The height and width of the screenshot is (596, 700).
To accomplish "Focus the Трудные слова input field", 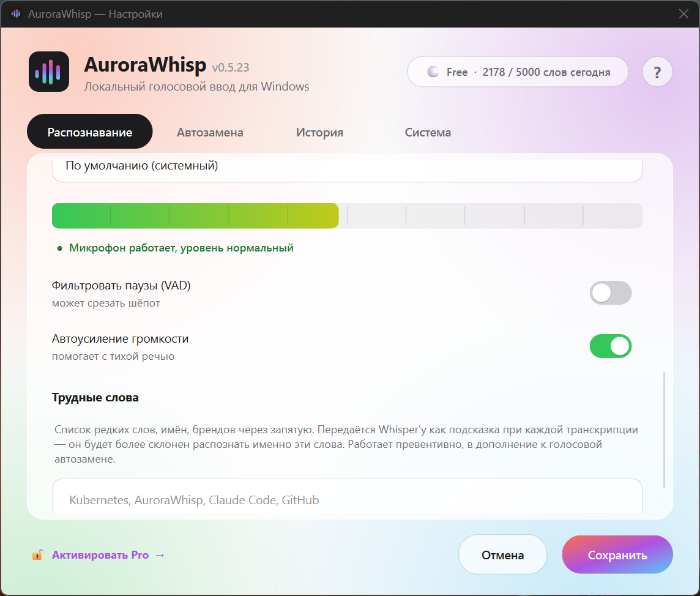I will point(348,496).
